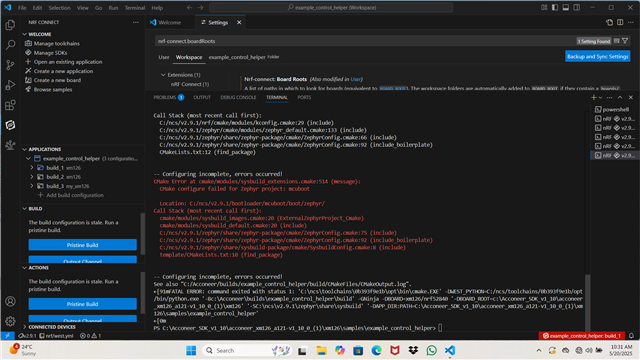Viewport: 640px width, 360px height.
Task: Click Manage SDKs entry
Action: click(x=50, y=53)
